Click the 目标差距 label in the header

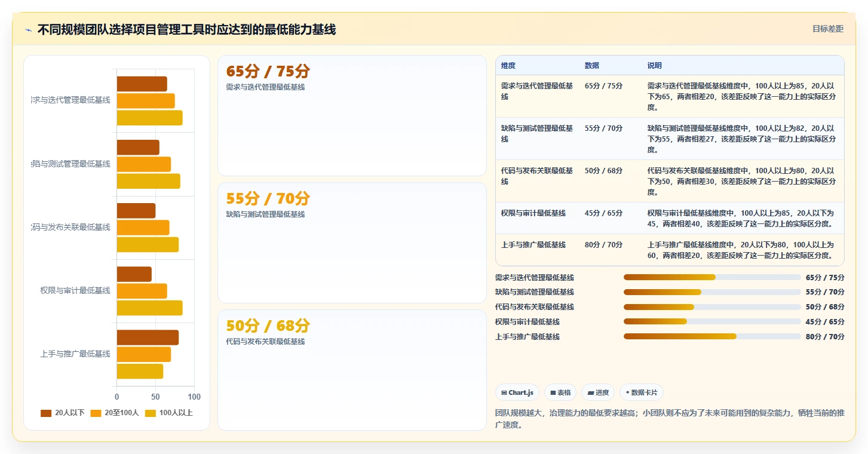click(x=827, y=29)
